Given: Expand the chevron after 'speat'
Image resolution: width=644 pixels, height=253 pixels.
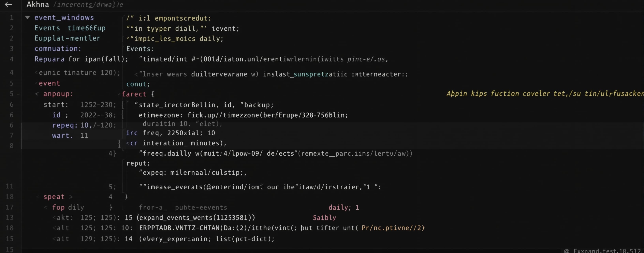Looking at the screenshot, I should [x=71, y=197].
